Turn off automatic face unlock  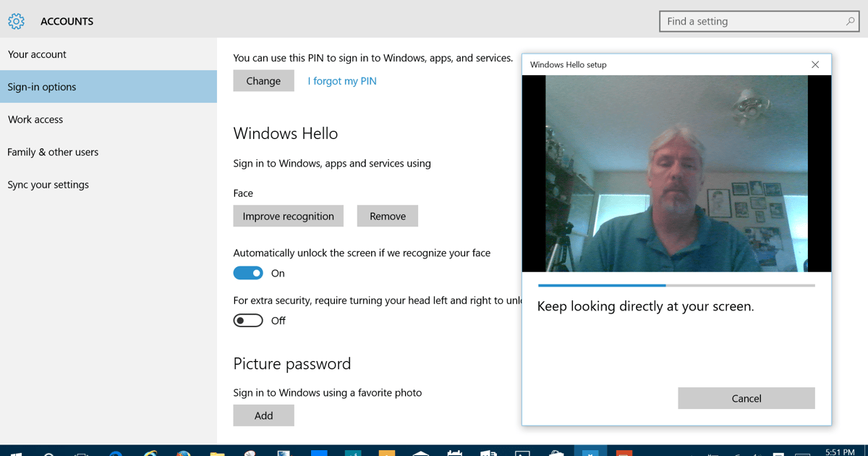pos(248,273)
